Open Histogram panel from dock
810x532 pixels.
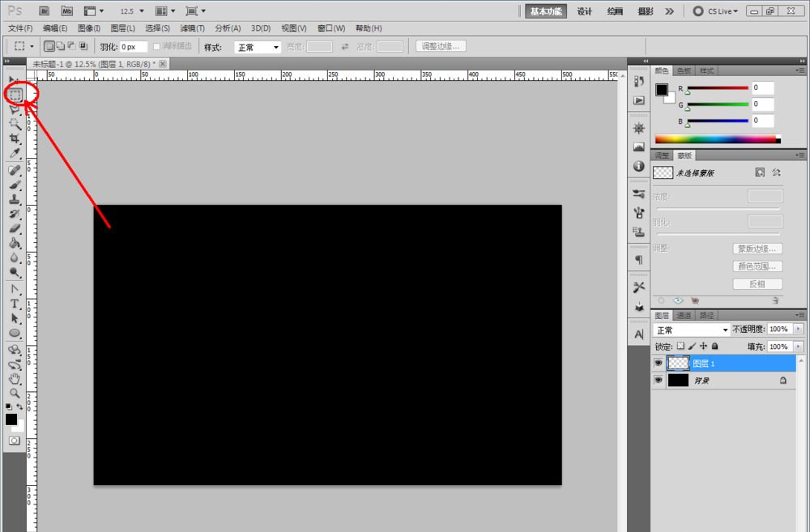[x=639, y=147]
